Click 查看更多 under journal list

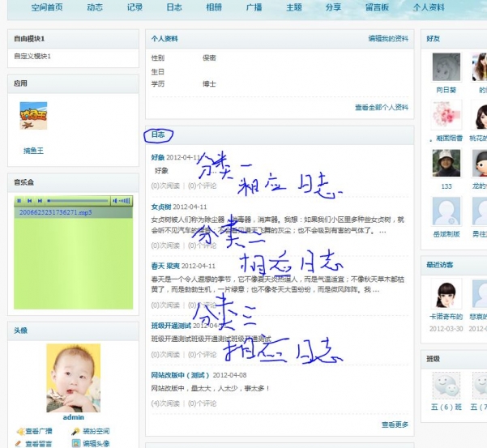coord(395,425)
